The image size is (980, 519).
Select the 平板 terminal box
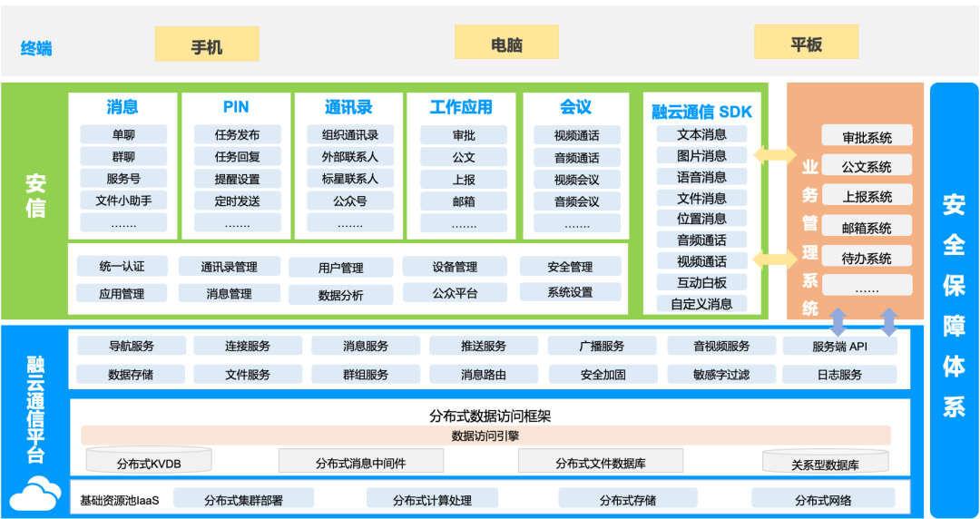pos(806,43)
